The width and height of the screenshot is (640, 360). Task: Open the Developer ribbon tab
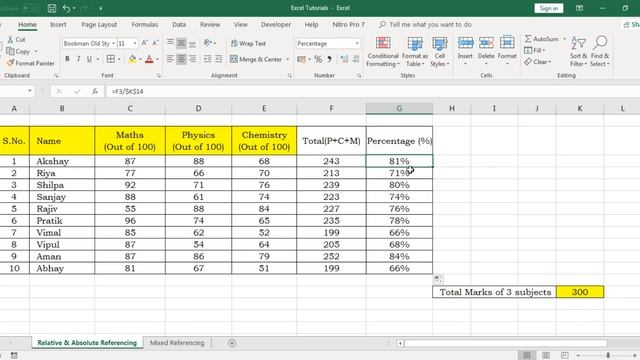click(276, 24)
